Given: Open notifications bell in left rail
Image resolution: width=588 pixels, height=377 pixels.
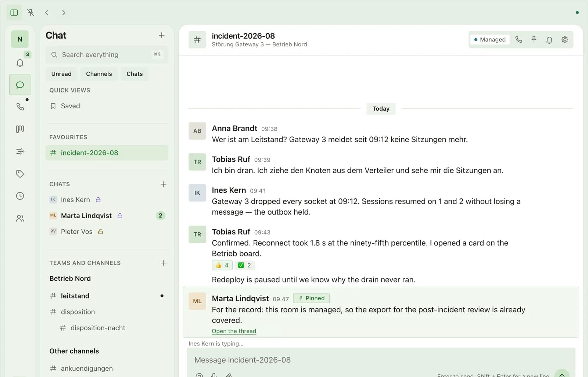Looking at the screenshot, I should click(20, 62).
